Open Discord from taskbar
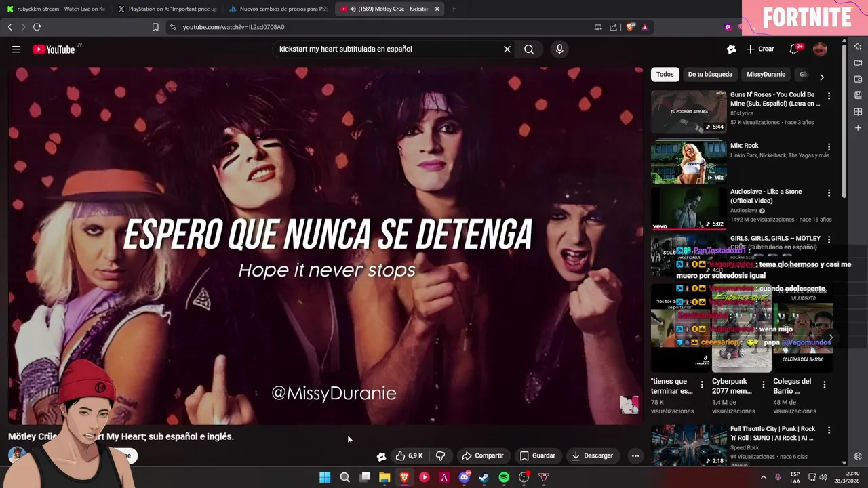868x488 pixels. tap(464, 477)
